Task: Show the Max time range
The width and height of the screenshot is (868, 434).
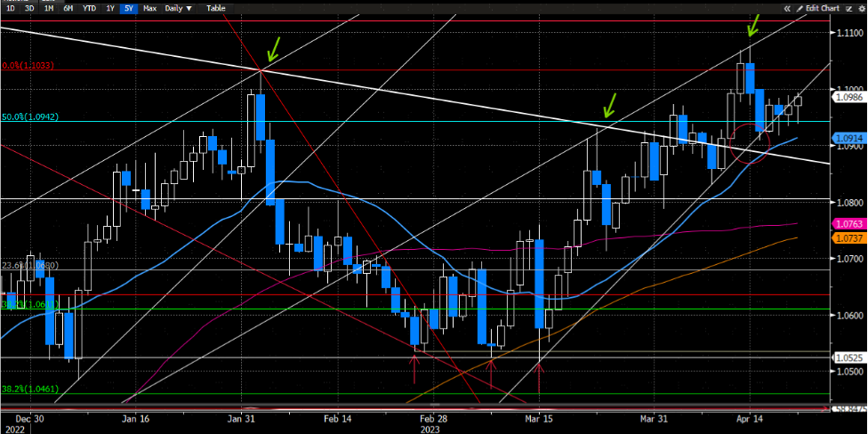Action: [149, 8]
